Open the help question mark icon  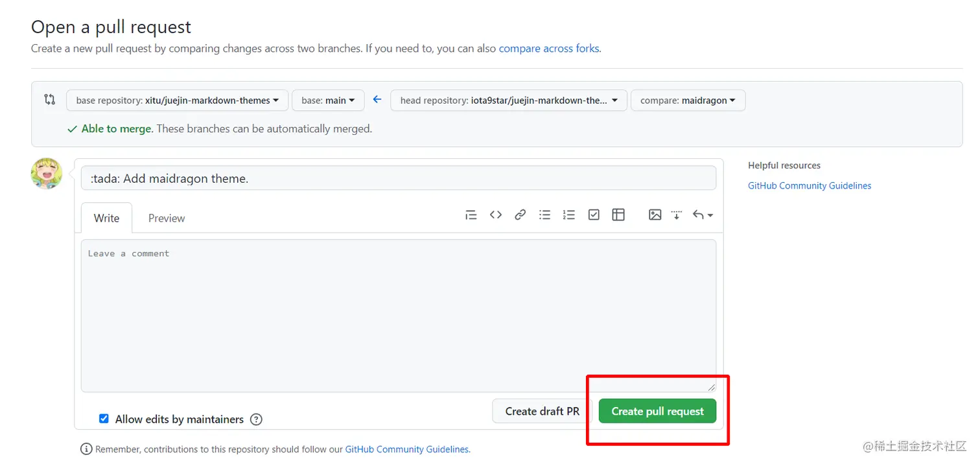click(x=256, y=419)
